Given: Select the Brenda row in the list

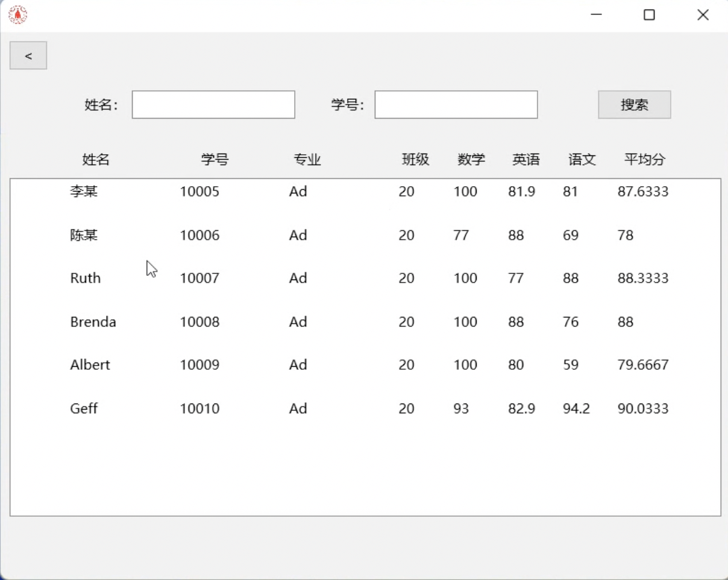Looking at the screenshot, I should 93,322.
